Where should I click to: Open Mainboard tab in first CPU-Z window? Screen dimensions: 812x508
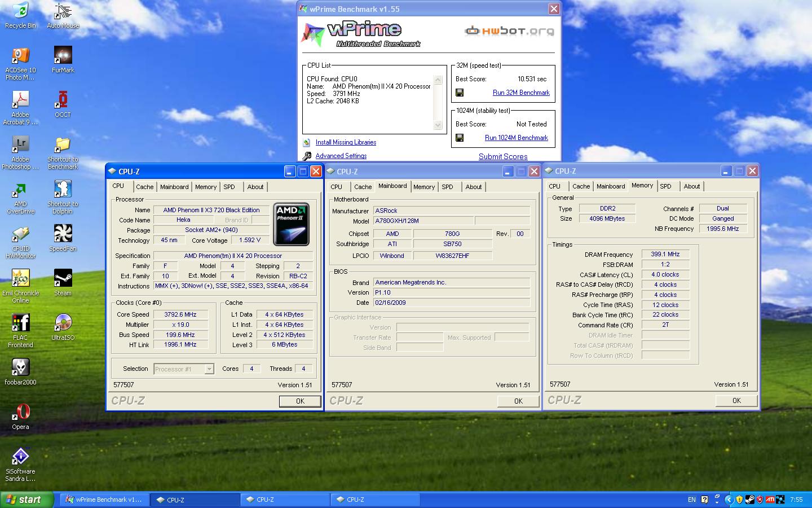click(x=174, y=187)
